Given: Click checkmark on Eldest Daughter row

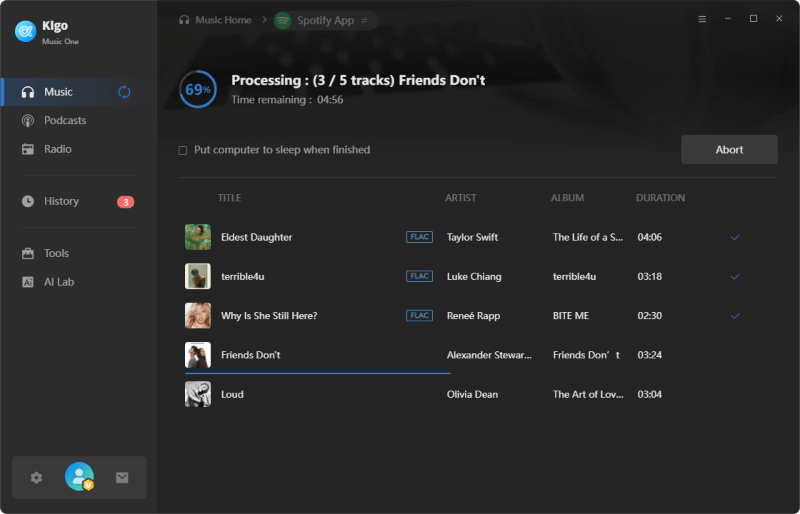Looking at the screenshot, I should click(735, 237).
